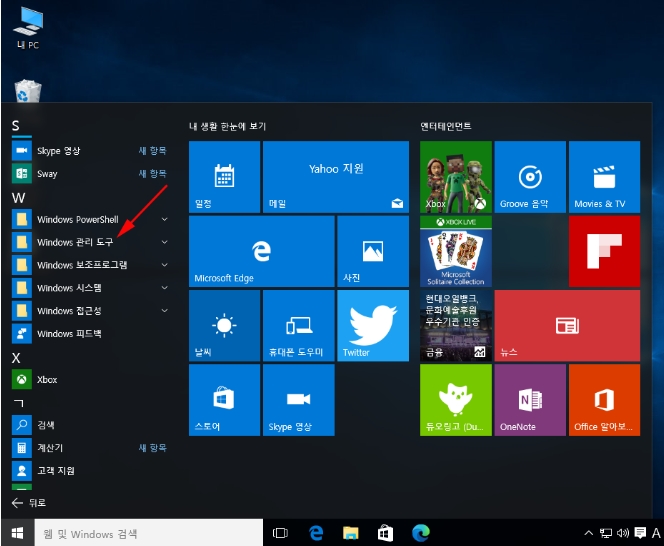Screen dimensions: 664x546
Task: Open the Office 알아보기 tile
Action: pos(604,400)
